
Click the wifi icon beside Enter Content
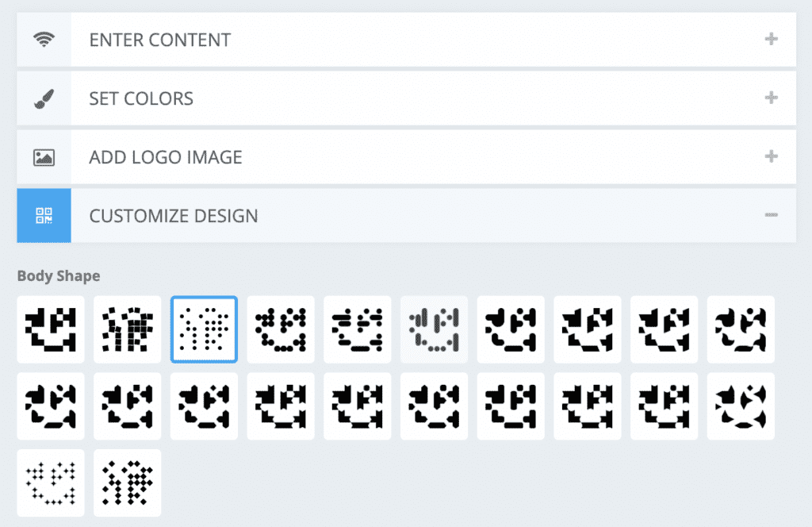coord(44,40)
